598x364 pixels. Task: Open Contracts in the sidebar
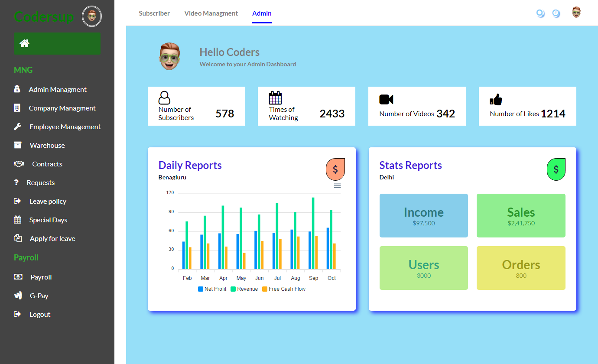47,164
